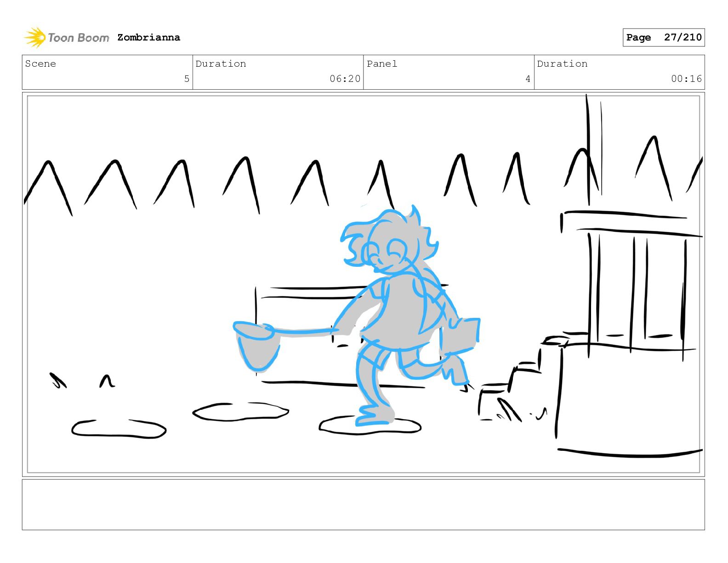The width and height of the screenshot is (728, 563).
Task: Click the panel duration value 00:16
Action: (x=686, y=79)
